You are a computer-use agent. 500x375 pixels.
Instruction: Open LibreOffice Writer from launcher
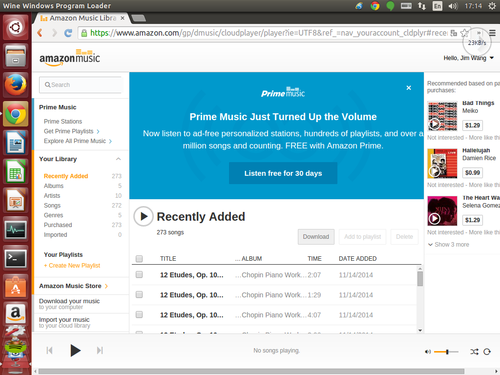pyautogui.click(x=15, y=143)
